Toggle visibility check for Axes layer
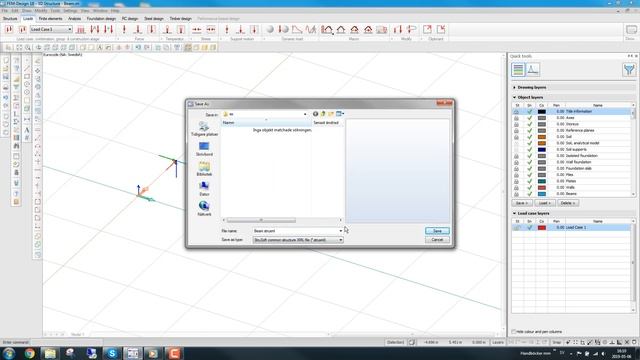Viewport: 640px width, 360px height. [x=529, y=118]
